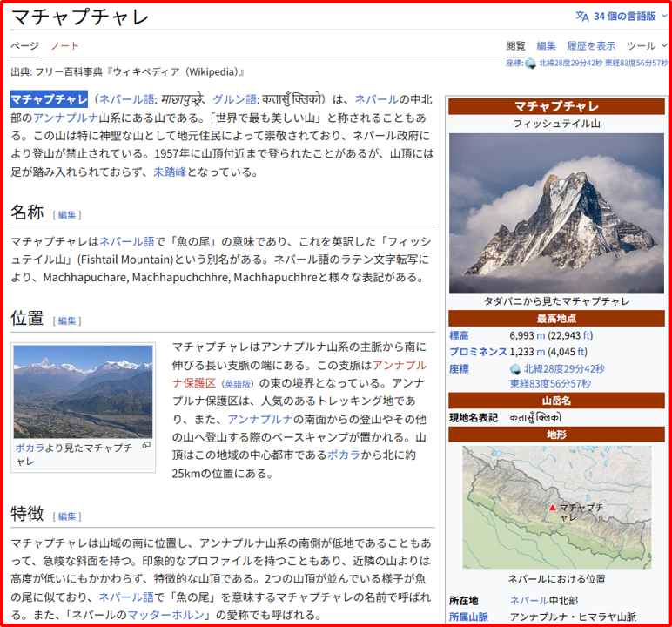Click the 編集 link beside 位置 heading
The width and height of the screenshot is (672, 627).
(x=68, y=320)
